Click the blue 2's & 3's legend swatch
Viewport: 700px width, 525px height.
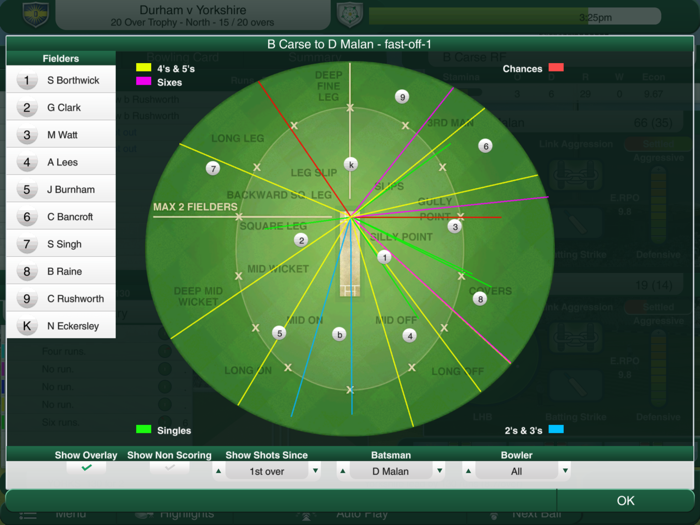pyautogui.click(x=556, y=429)
